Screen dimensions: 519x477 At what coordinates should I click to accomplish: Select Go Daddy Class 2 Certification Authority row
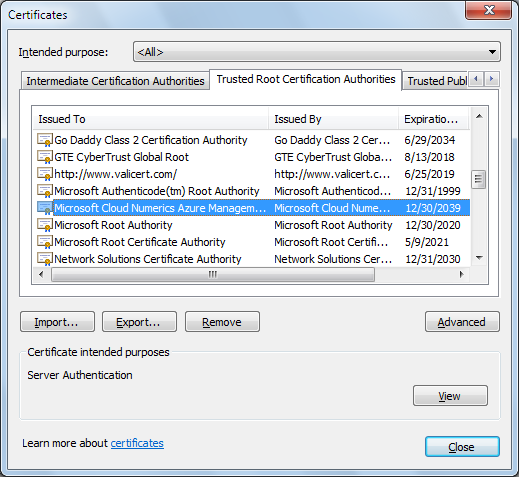point(252,140)
